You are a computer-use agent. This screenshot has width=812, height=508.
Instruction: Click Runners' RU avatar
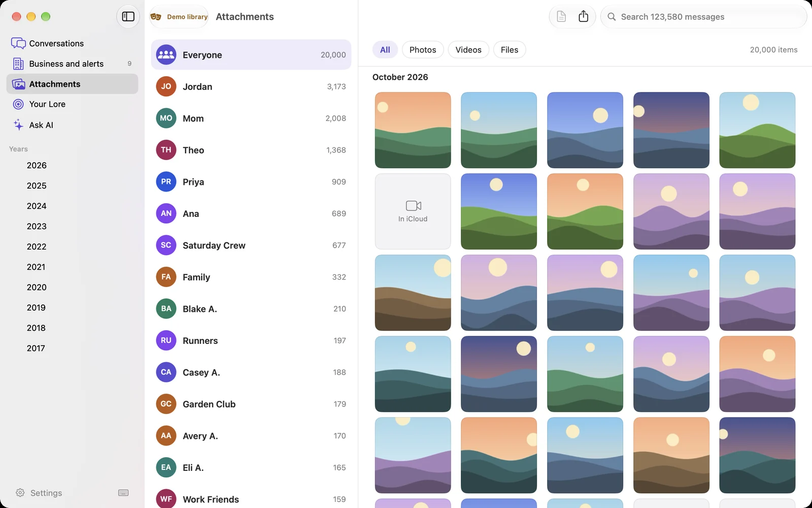(x=166, y=340)
